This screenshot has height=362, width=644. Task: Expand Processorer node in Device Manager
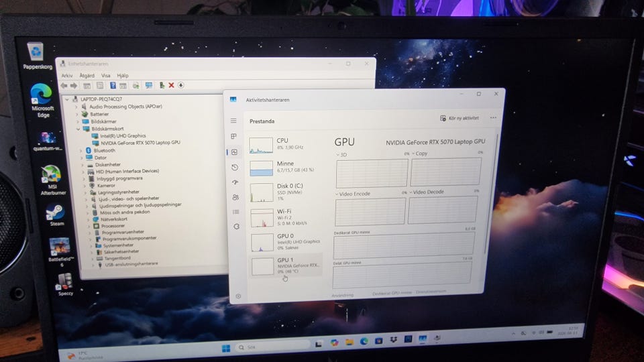[x=89, y=226]
